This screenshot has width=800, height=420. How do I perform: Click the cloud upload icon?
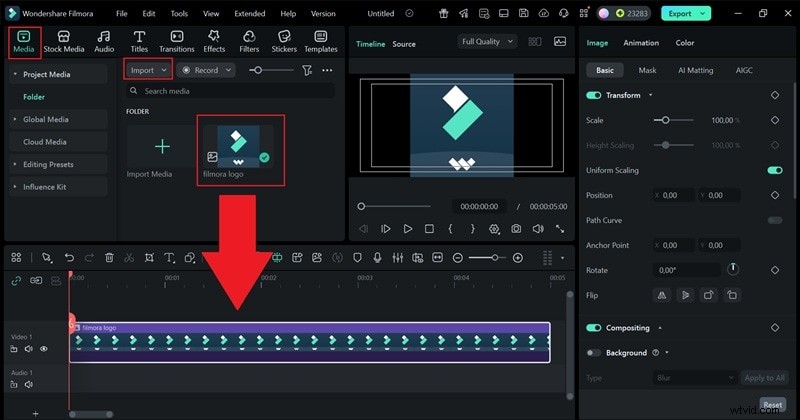[x=544, y=14]
